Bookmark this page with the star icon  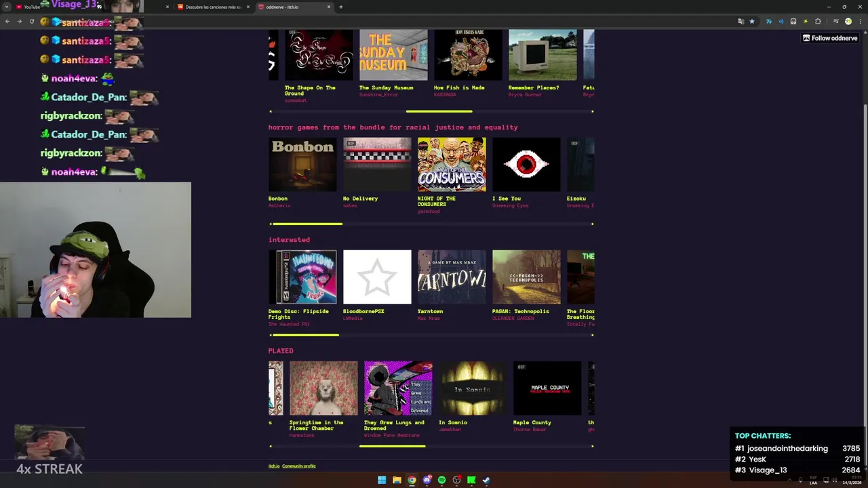coord(751,22)
